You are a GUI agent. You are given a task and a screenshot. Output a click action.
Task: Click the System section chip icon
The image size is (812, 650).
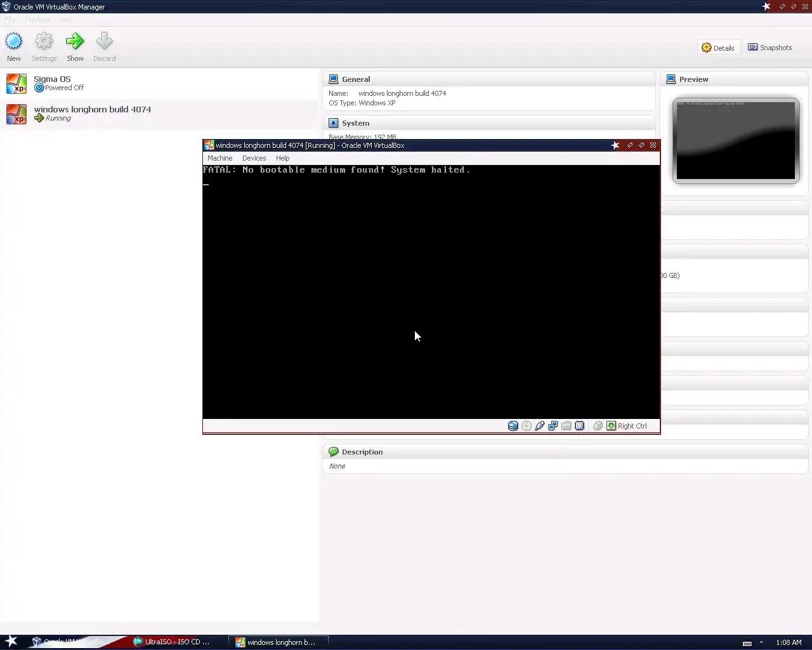pyautogui.click(x=334, y=123)
